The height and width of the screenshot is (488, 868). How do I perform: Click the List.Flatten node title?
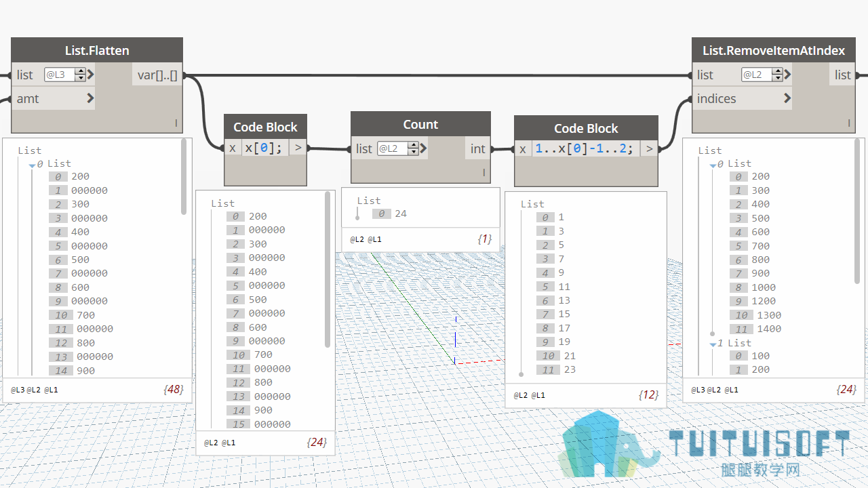tap(97, 50)
